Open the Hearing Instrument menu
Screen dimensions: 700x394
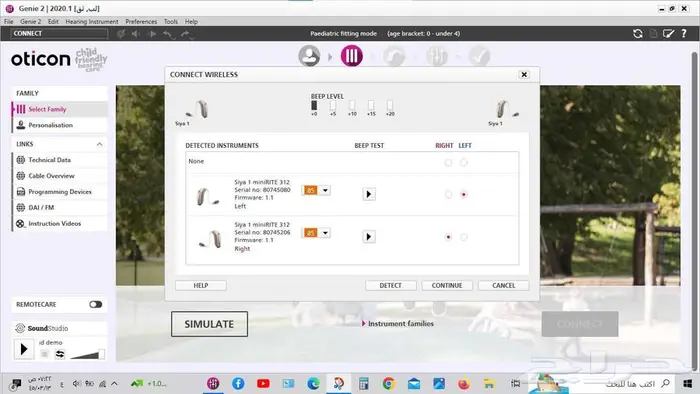pyautogui.click(x=92, y=21)
